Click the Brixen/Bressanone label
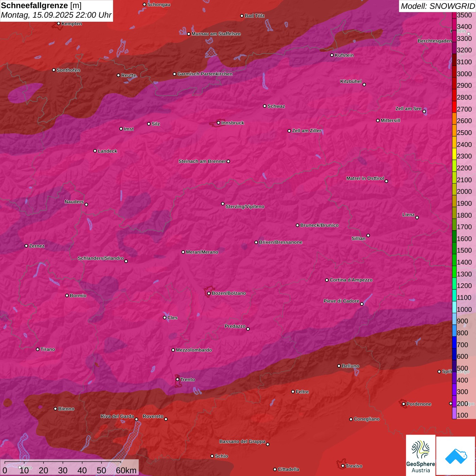Viewport: 476px width, 476px height. [x=280, y=242]
